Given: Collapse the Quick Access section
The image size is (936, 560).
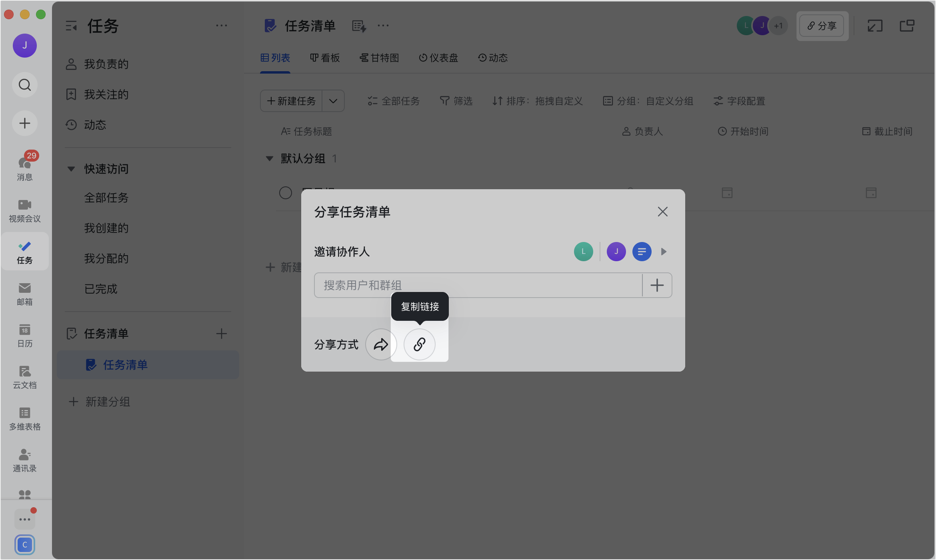Looking at the screenshot, I should [71, 169].
